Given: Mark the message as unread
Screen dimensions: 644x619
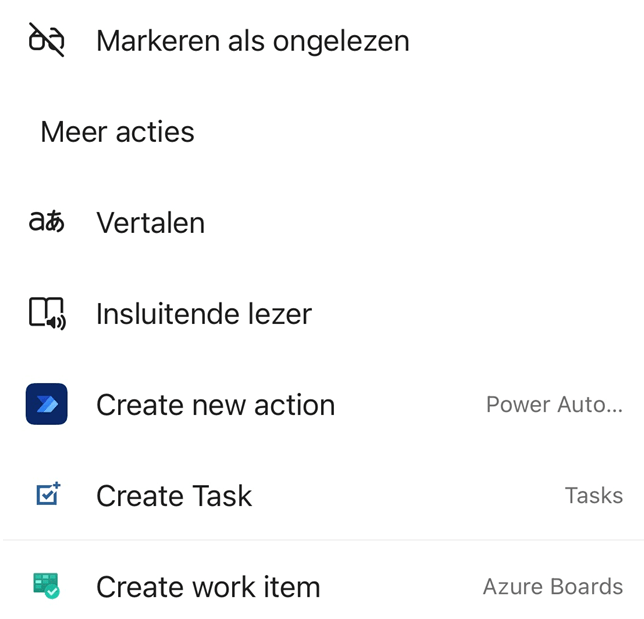Looking at the screenshot, I should pyautogui.click(x=252, y=41).
